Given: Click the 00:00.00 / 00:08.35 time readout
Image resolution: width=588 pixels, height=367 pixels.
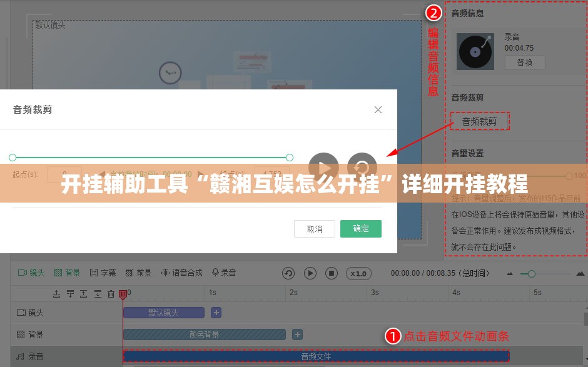Looking at the screenshot, I should point(440,273).
